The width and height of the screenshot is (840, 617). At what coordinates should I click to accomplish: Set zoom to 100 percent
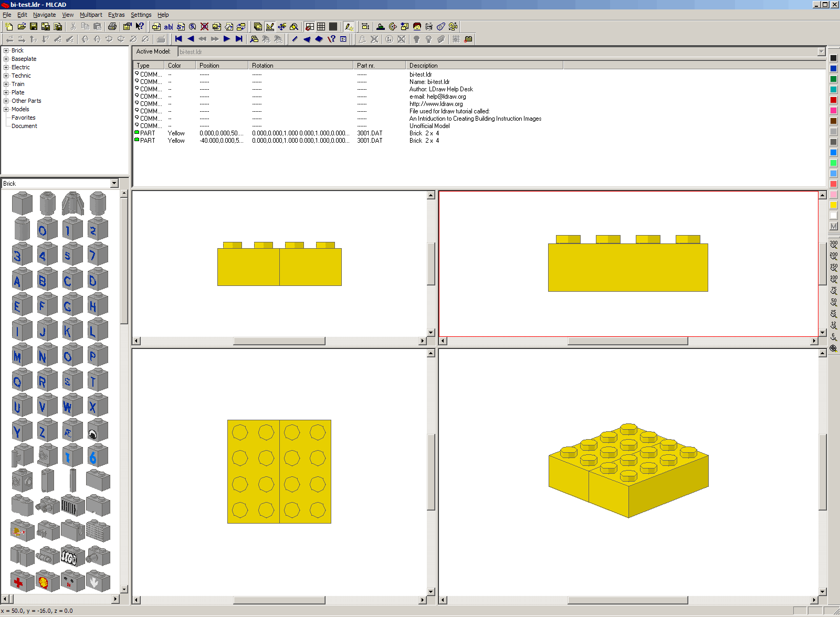(833, 279)
